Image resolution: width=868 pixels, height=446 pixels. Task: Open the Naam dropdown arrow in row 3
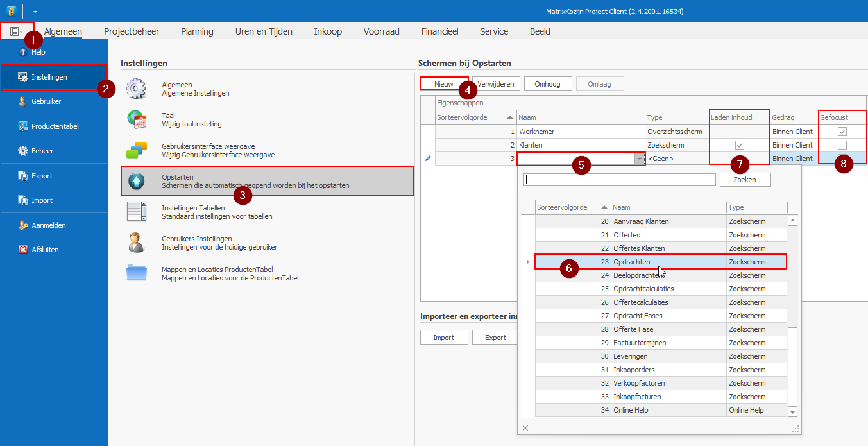639,159
